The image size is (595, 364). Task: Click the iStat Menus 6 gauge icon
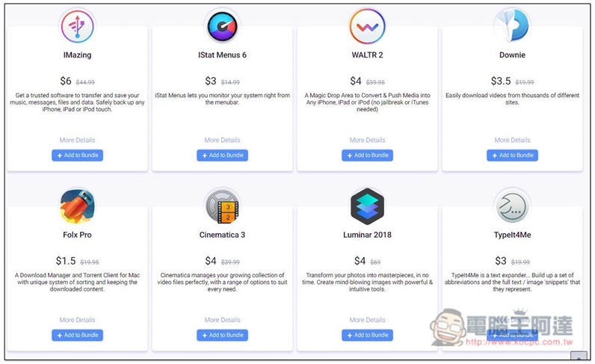tap(222, 27)
